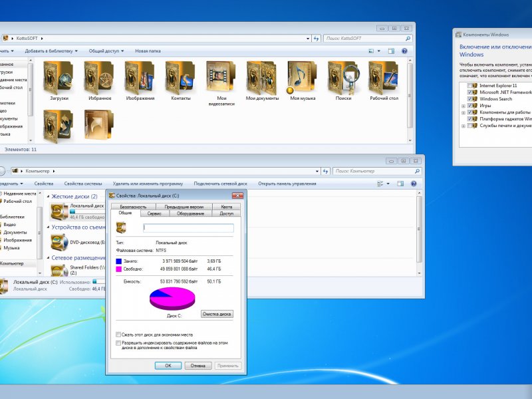
Task: Switch to the Предыдущие версии tab
Action: coord(184,207)
